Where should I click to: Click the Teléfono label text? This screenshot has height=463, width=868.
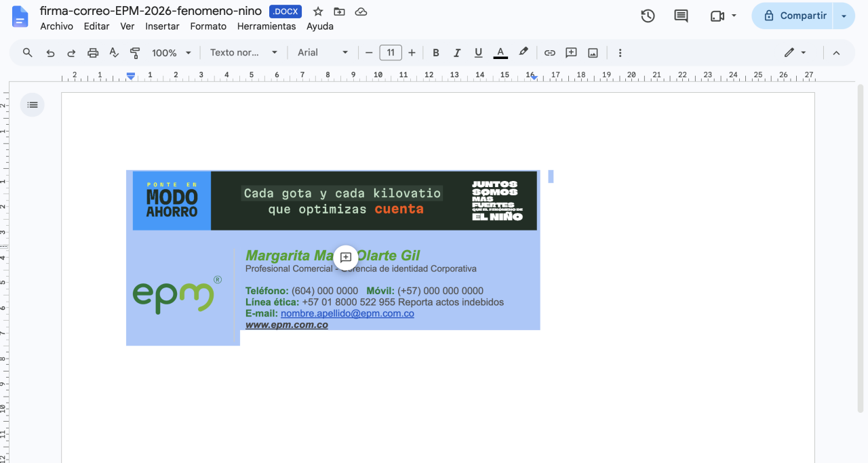point(267,291)
